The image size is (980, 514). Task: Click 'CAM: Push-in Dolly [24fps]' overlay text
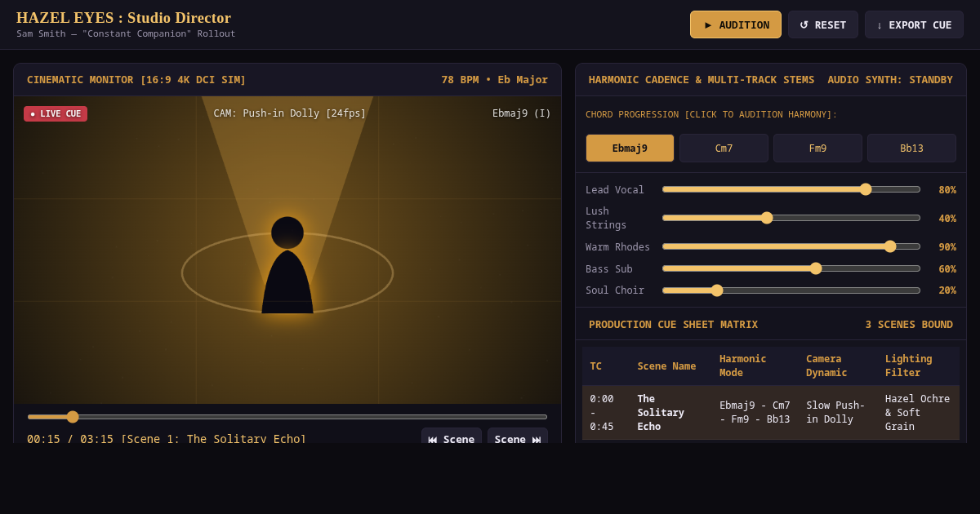coord(290,113)
